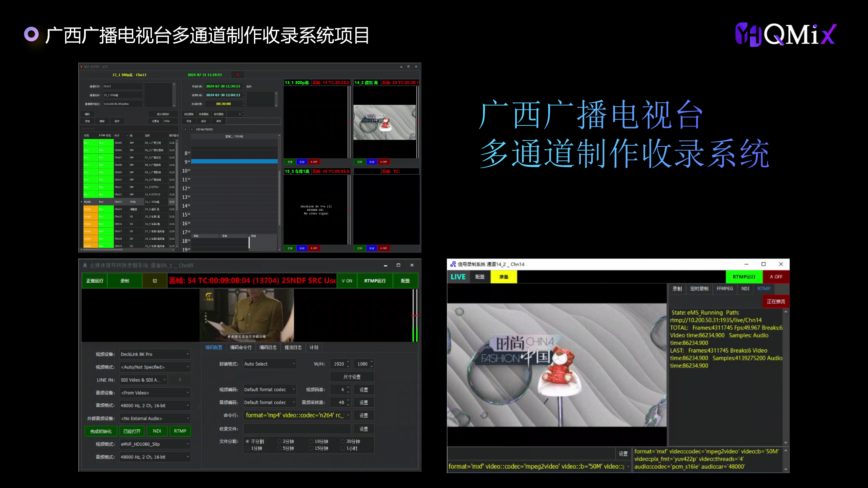Click the green RTMP运行 button in Chn14 window
This screenshot has width=868, height=488.
click(x=744, y=277)
